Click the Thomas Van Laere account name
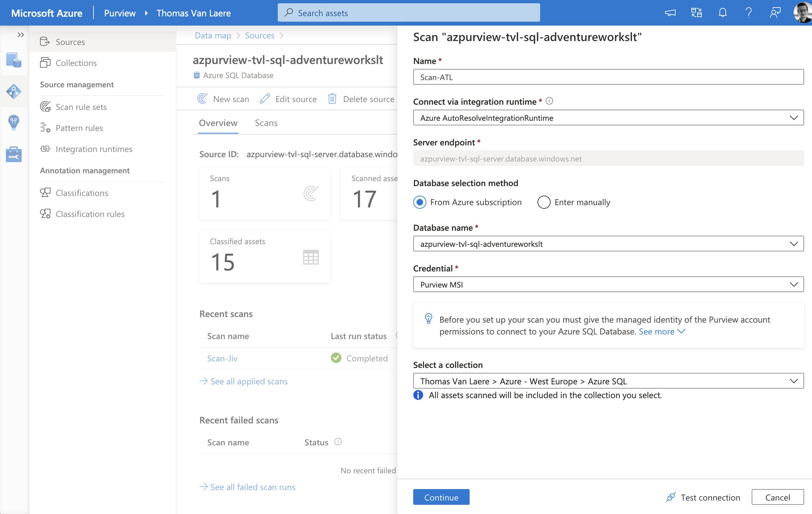812x514 pixels. tap(193, 13)
